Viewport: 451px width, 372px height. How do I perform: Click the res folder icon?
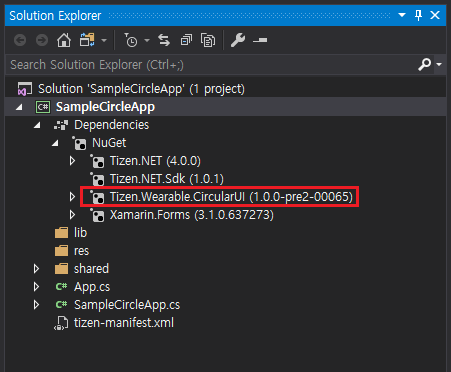[61, 251]
